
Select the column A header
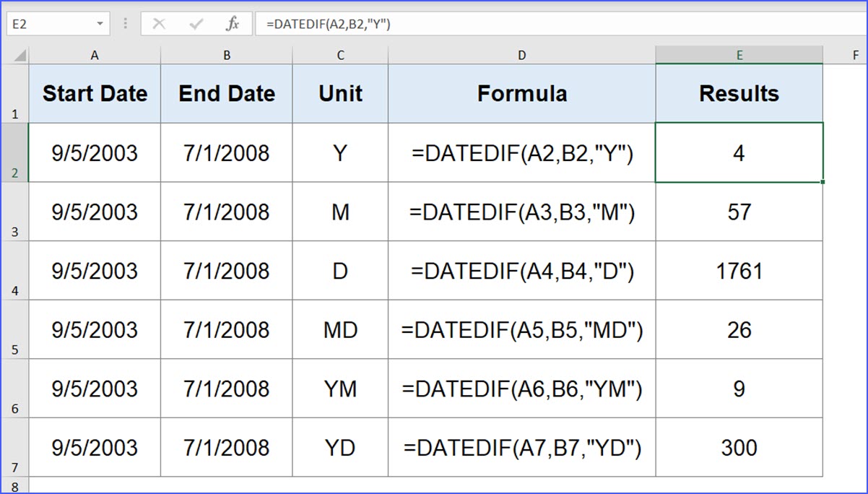94,54
